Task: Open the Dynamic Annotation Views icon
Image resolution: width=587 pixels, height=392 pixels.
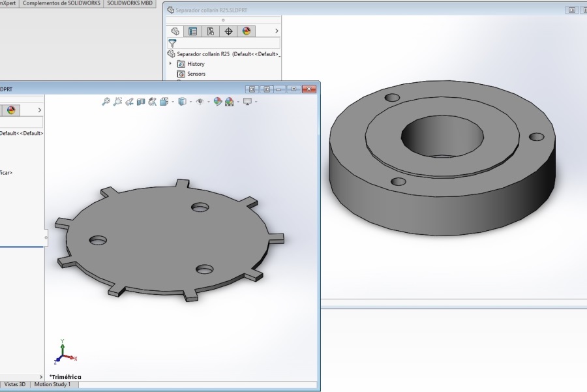Action: [152, 101]
